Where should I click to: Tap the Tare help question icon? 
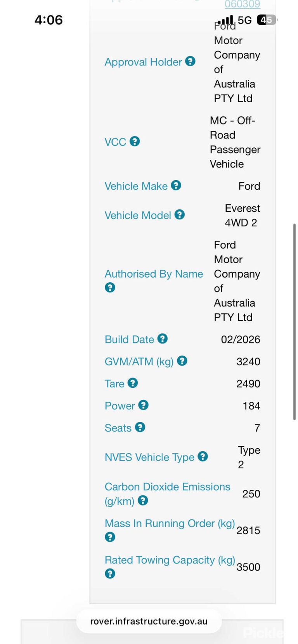click(133, 383)
